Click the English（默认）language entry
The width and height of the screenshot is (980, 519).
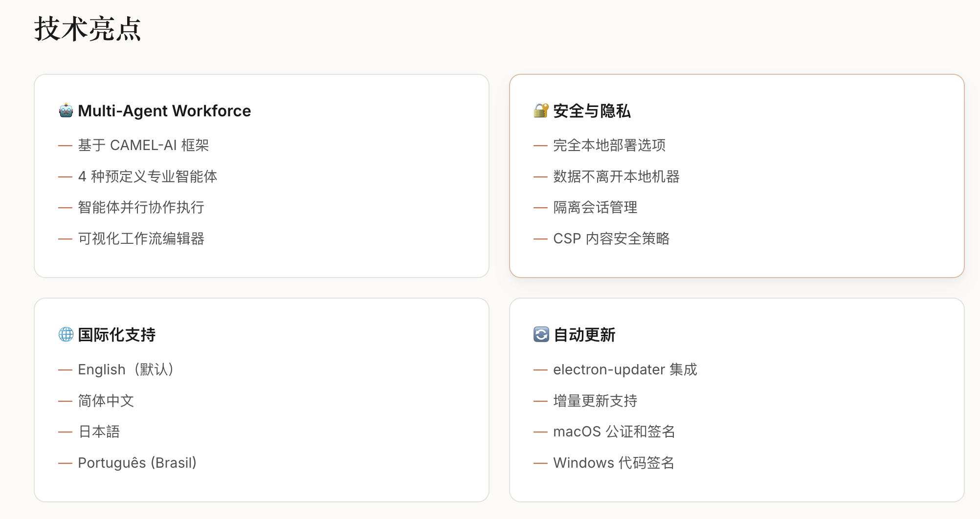[126, 369]
